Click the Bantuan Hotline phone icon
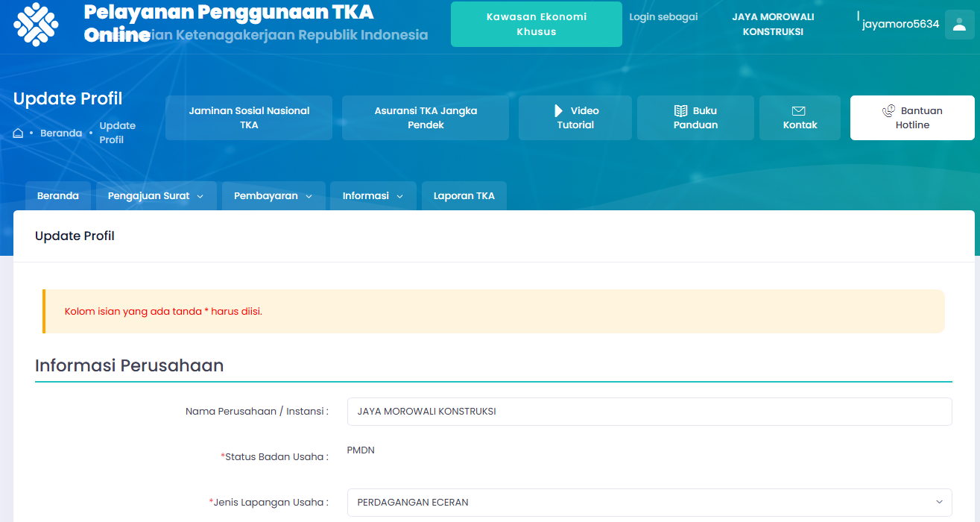Image resolution: width=980 pixels, height=522 pixels. tap(888, 110)
